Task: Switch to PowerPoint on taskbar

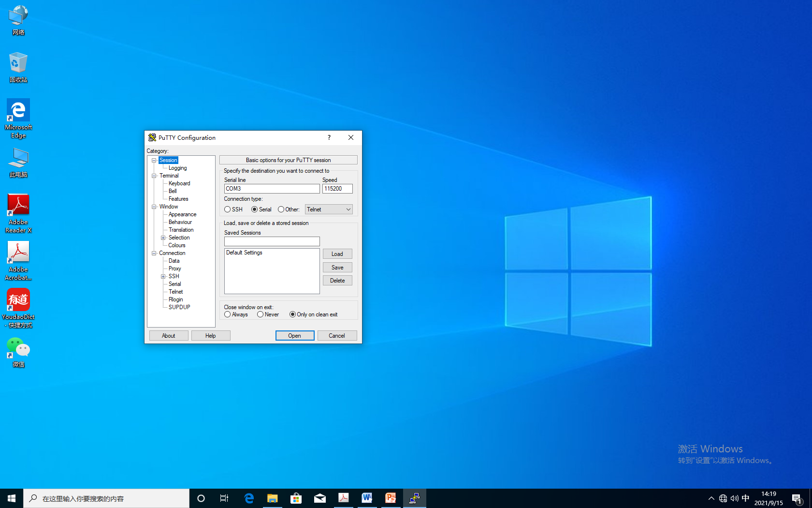Action: coord(391,498)
